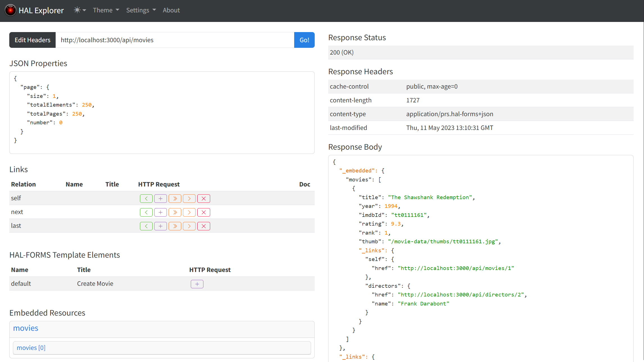This screenshot has height=362, width=644.
Task: Click POST button for Create Movie template
Action: 197,284
